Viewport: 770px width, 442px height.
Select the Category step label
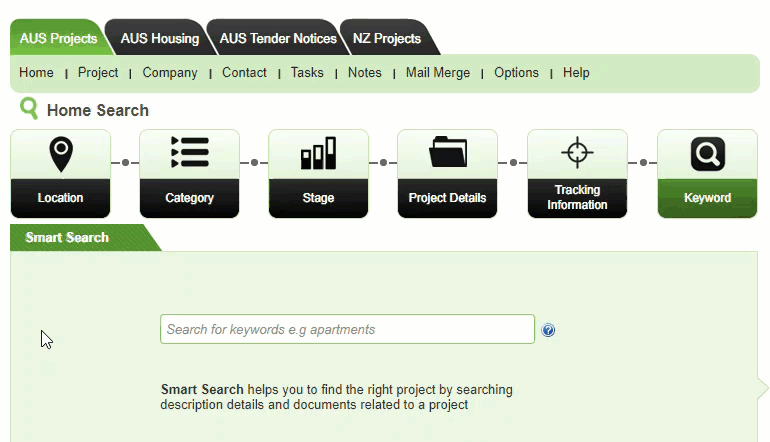pyautogui.click(x=190, y=198)
